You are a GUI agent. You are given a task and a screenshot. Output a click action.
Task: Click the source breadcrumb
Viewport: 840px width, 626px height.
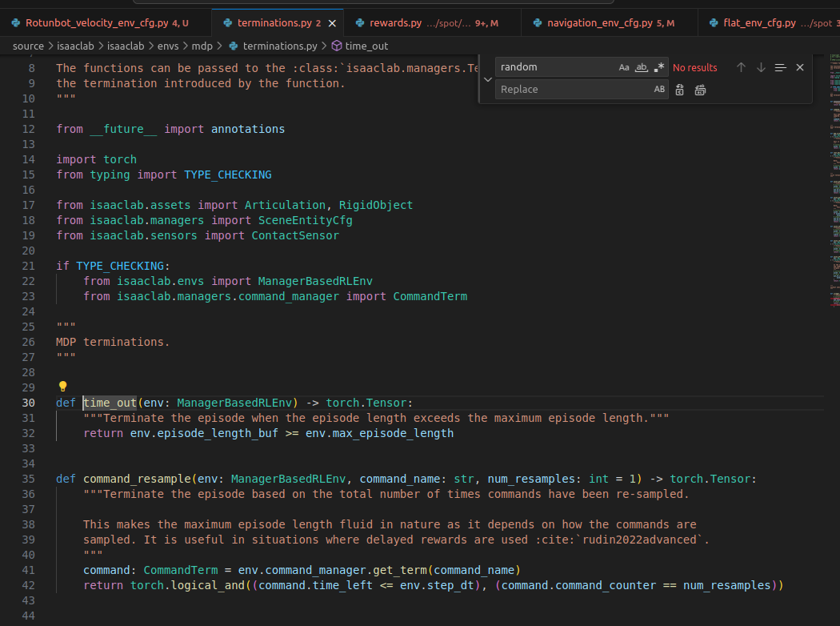click(28, 46)
